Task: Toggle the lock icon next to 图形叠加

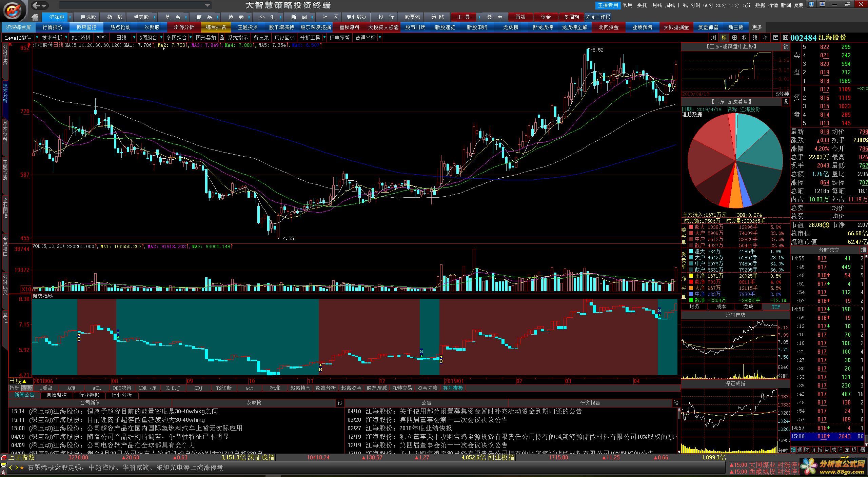Action: pos(222,38)
